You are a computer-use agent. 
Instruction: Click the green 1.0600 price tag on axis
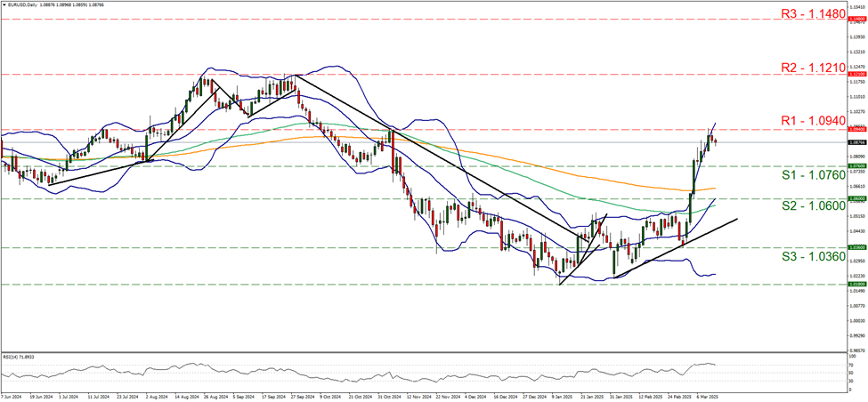pyautogui.click(x=856, y=198)
